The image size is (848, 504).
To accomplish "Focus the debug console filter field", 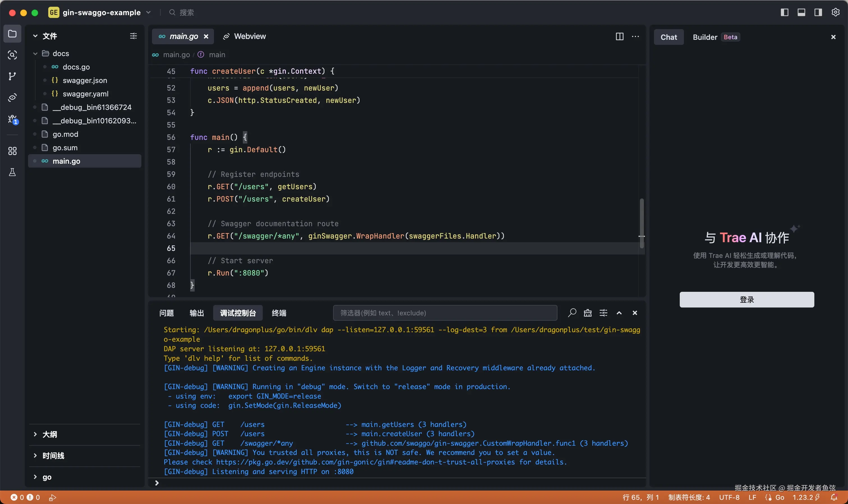I will click(x=445, y=313).
